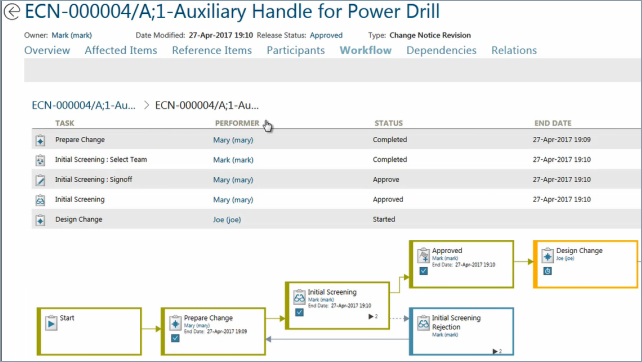Click checkmark in Initial Screening workflow node
The height and width of the screenshot is (362, 642).
tap(299, 312)
